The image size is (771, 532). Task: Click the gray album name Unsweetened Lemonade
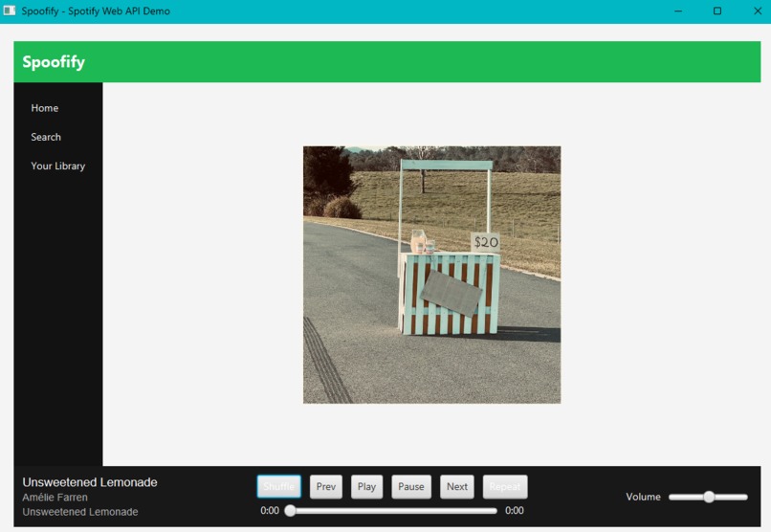(80, 512)
